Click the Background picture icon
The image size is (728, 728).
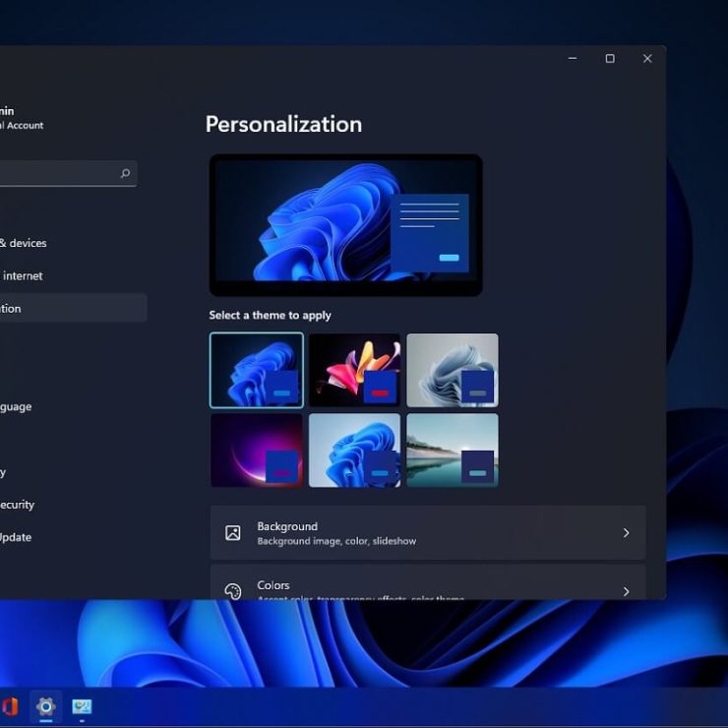point(232,532)
